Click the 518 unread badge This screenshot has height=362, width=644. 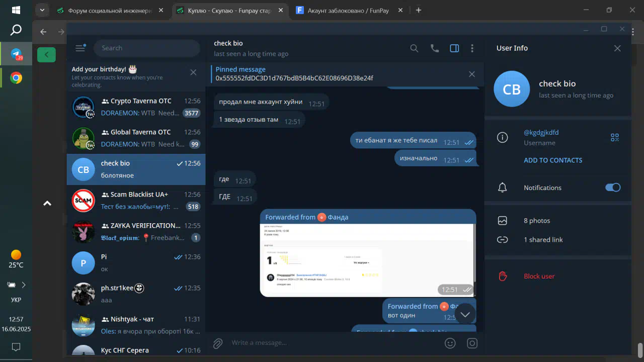(193, 207)
